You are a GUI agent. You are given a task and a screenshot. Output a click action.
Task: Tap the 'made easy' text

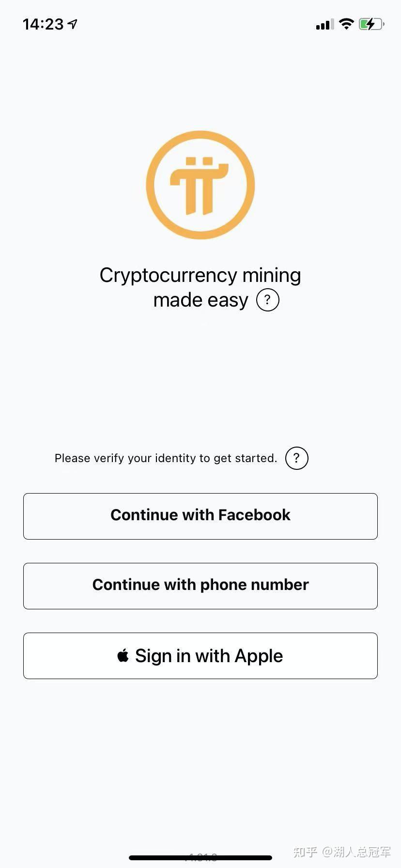[x=200, y=300]
